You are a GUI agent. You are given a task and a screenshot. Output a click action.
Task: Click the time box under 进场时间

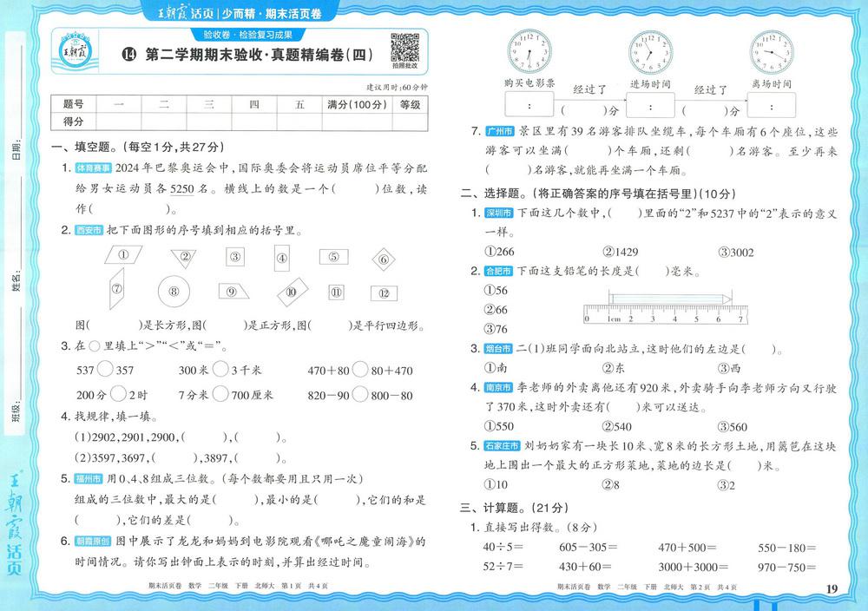650,105
